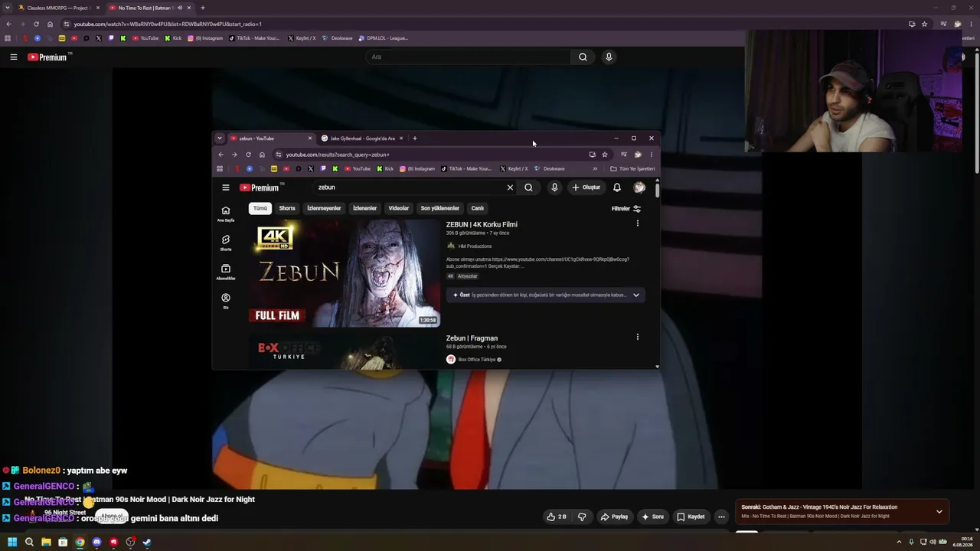The height and width of the screenshot is (551, 980).
Task: Bookmark the zebun results page with star
Action: tap(604, 155)
